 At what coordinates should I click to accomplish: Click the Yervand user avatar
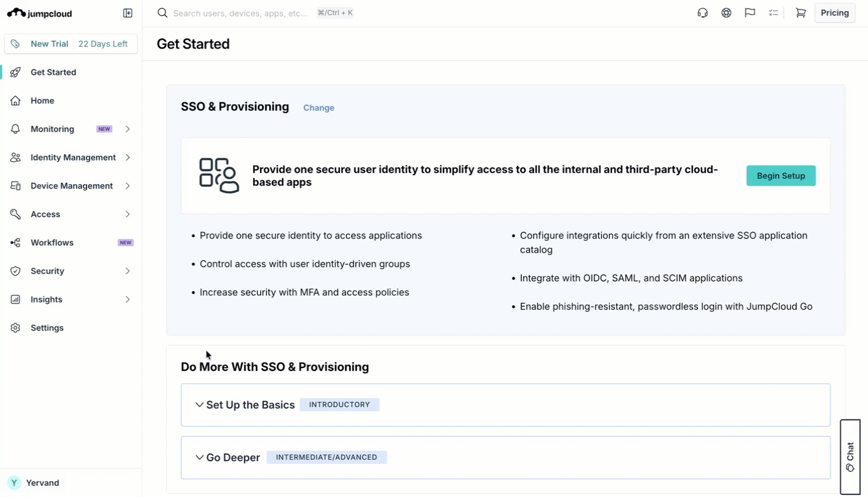click(x=14, y=483)
